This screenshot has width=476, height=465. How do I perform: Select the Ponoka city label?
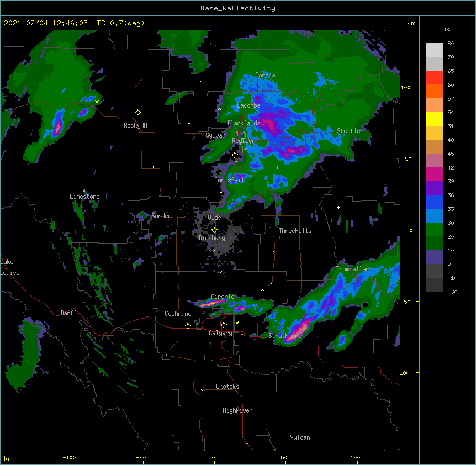coord(265,75)
